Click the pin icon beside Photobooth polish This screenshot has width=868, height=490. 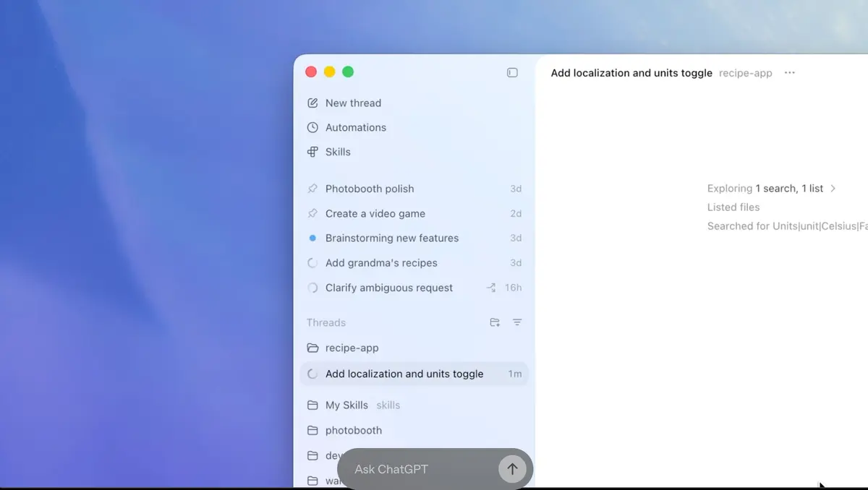pos(312,189)
